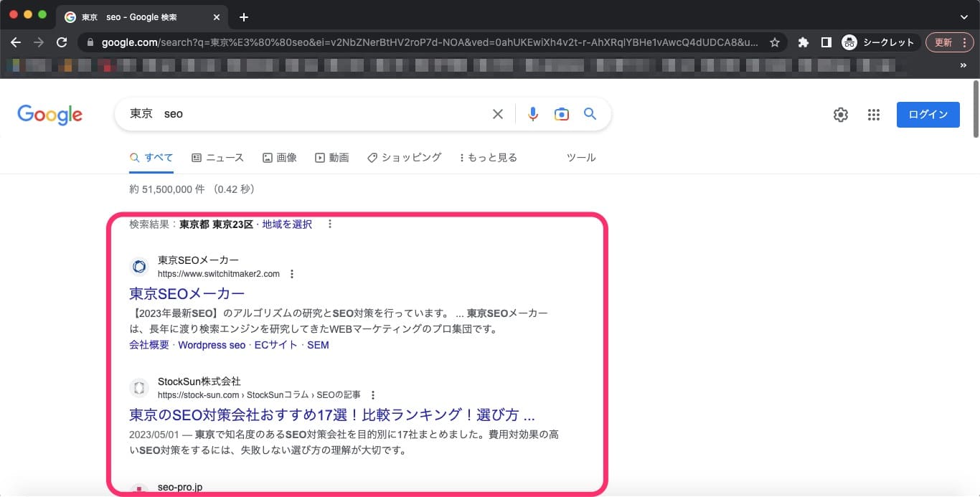The image size is (980, 497).
Task: Switch to ニュース tab
Action: coord(218,158)
